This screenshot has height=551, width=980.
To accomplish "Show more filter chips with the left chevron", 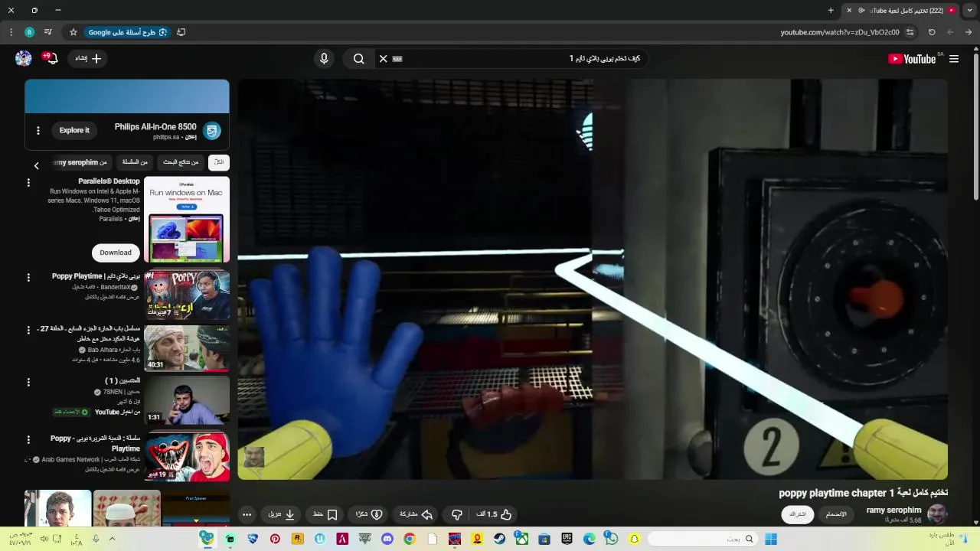I will point(36,165).
